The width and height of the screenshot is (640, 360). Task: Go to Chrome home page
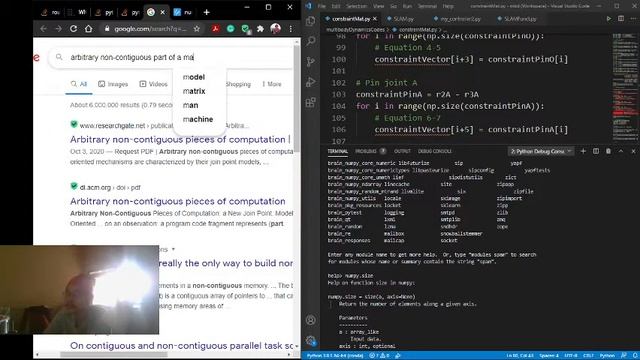[89, 29]
